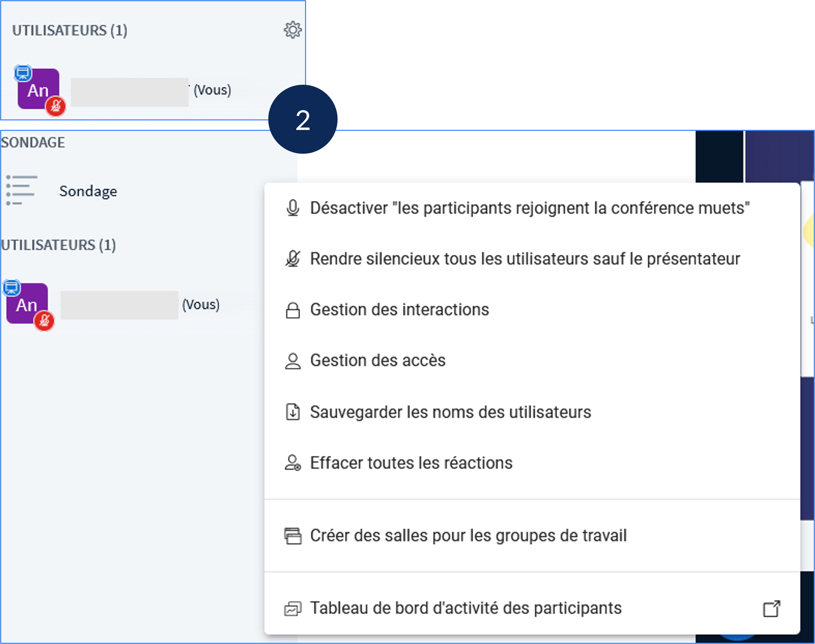This screenshot has height=644, width=815.
Task: Select Sauvegarder les noms des utilisateurs
Action: tap(450, 412)
